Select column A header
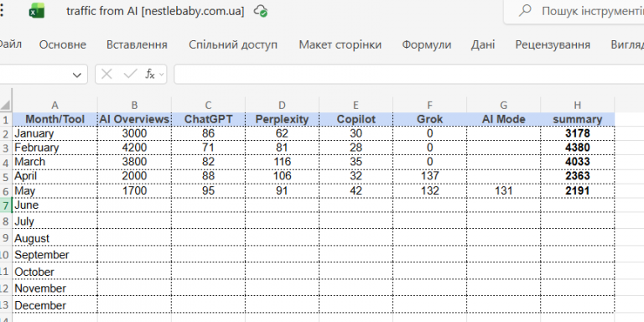644x322 pixels. 55,105
